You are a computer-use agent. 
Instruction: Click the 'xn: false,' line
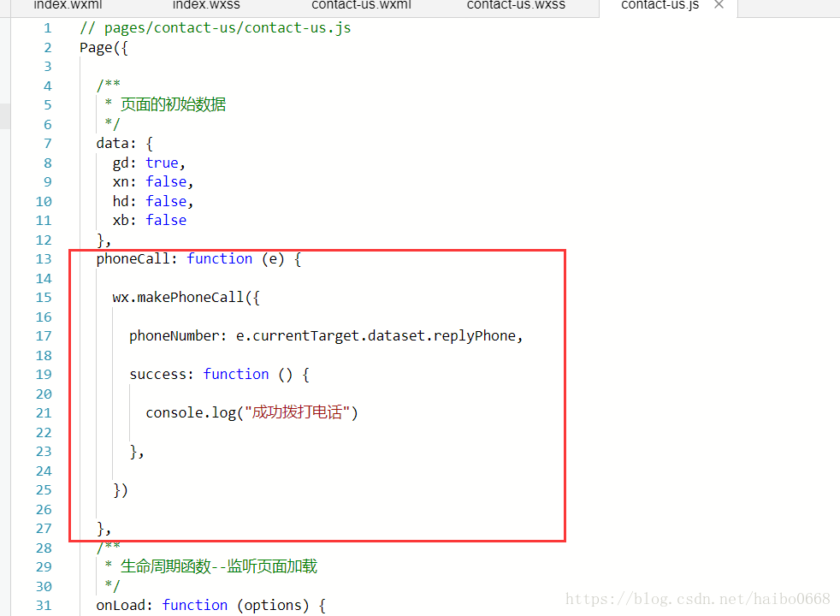click(x=152, y=182)
